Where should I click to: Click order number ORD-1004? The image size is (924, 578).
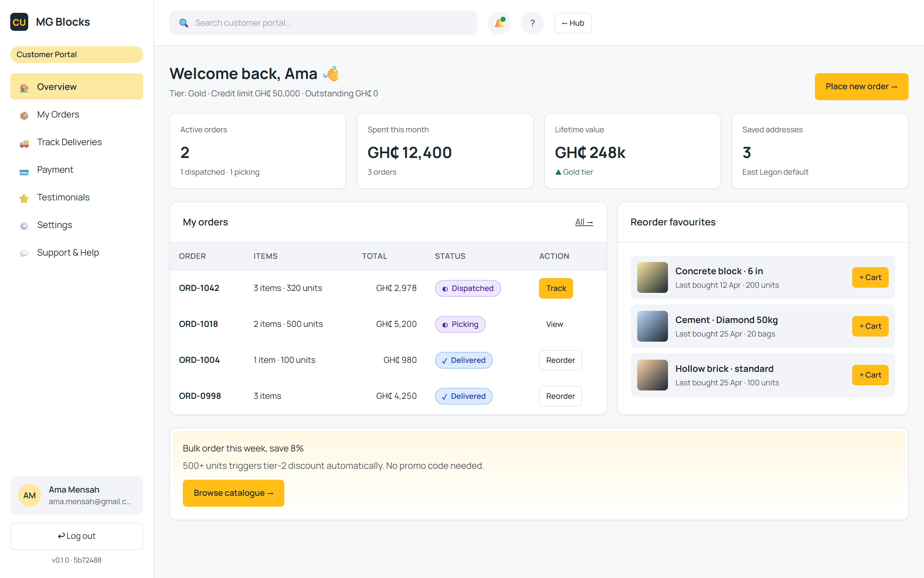click(x=199, y=360)
